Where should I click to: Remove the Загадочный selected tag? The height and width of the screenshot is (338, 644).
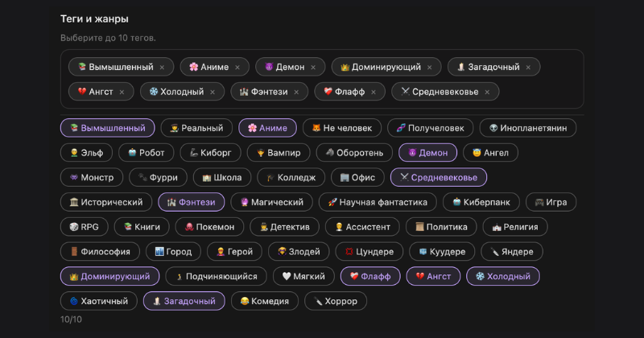pos(528,68)
